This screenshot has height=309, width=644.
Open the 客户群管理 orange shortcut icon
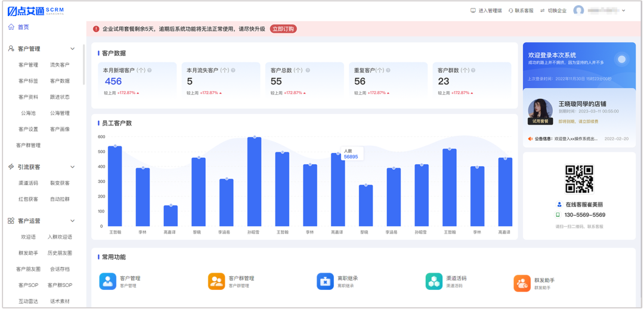point(216,281)
